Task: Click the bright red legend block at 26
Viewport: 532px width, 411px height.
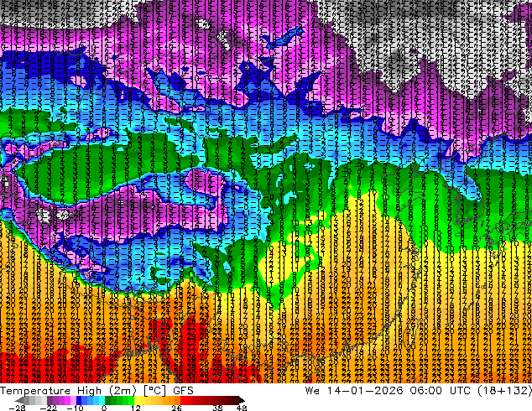Action: (x=183, y=400)
